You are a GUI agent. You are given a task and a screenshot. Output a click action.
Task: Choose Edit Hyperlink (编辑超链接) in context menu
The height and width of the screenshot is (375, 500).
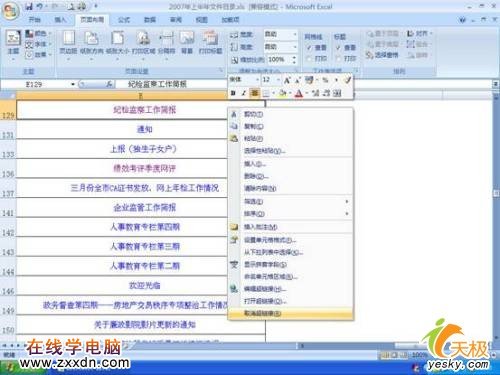(290, 289)
